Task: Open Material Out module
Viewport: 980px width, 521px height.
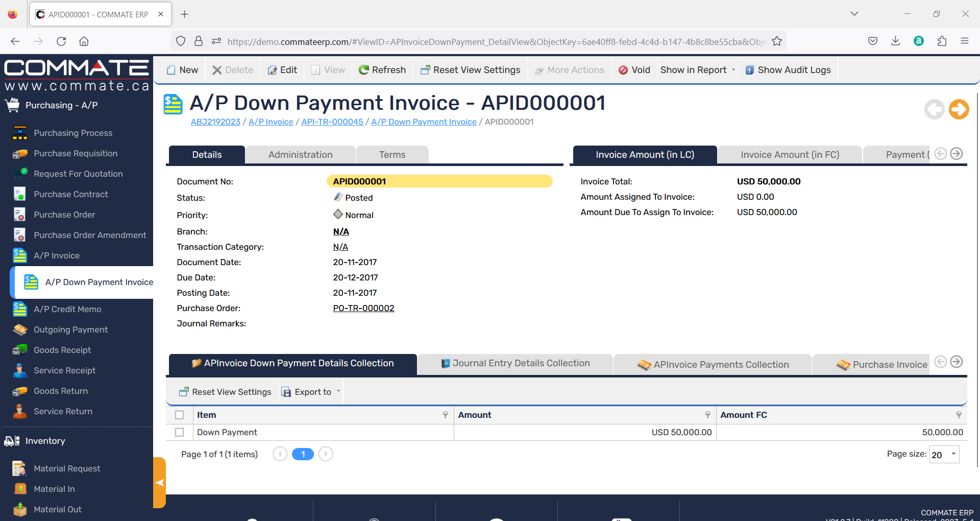Action: pos(58,509)
